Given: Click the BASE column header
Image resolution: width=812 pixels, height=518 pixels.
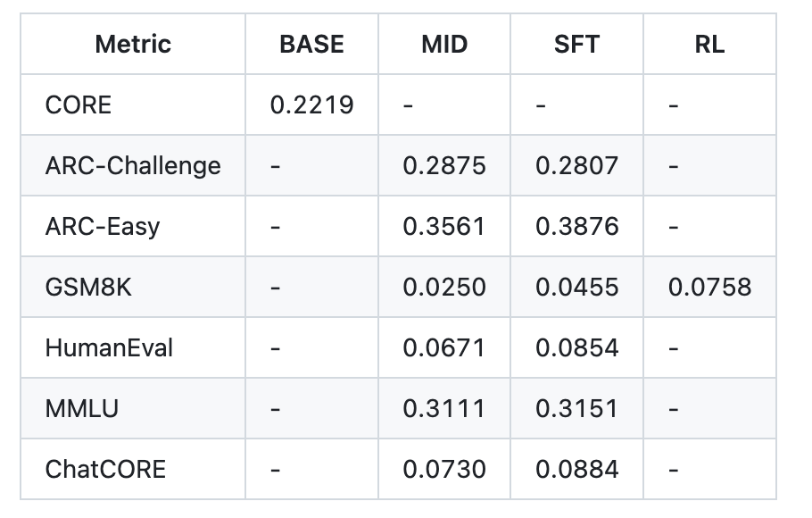Looking at the screenshot, I should pyautogui.click(x=311, y=44).
